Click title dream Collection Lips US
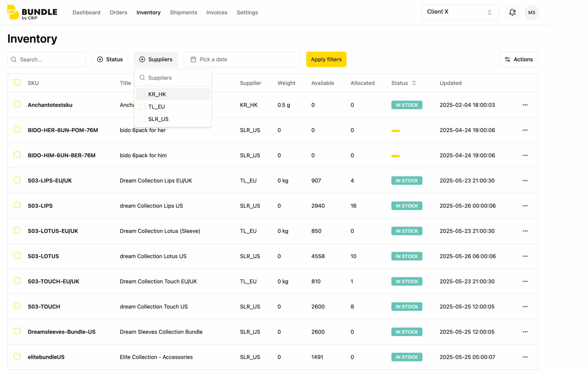Viewport: 588px width, 370px height. pos(151,205)
